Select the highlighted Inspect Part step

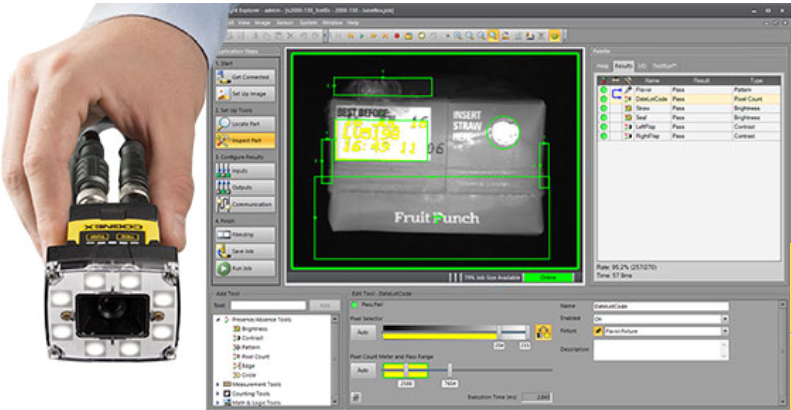(246, 140)
